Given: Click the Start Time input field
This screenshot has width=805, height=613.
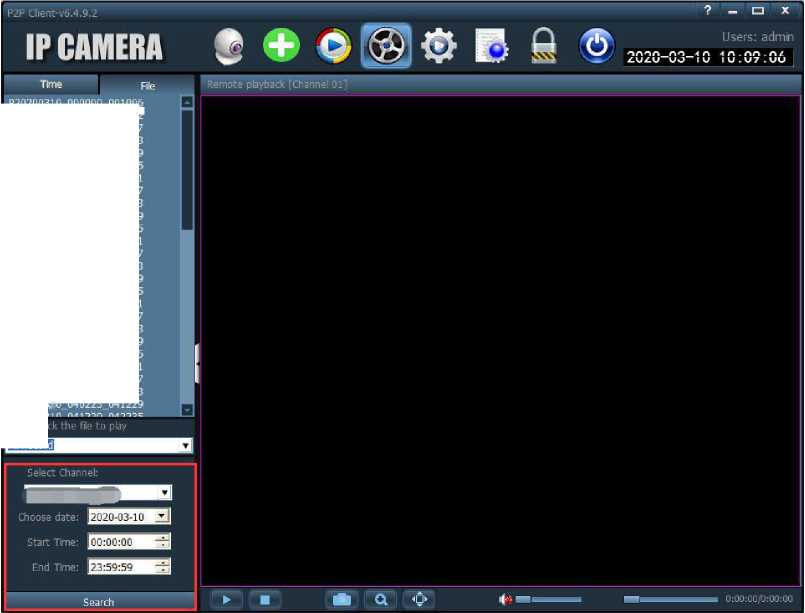Looking at the screenshot, I should [120, 541].
